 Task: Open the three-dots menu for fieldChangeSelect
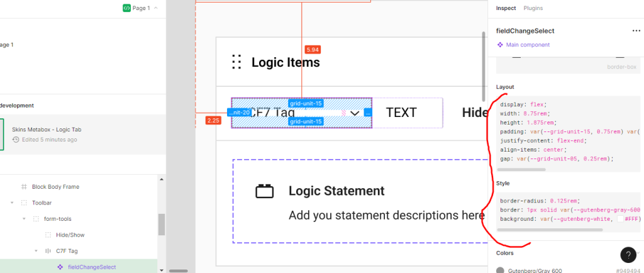pyautogui.click(x=636, y=30)
